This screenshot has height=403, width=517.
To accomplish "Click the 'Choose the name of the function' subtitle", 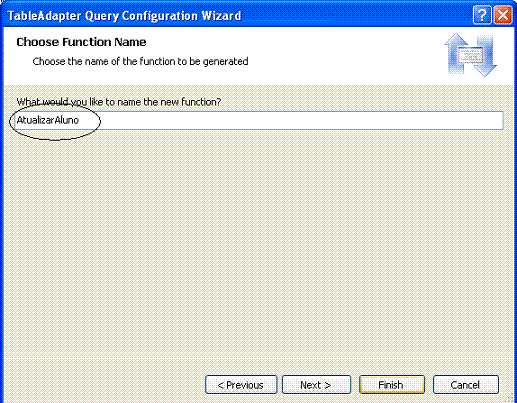I will [140, 61].
